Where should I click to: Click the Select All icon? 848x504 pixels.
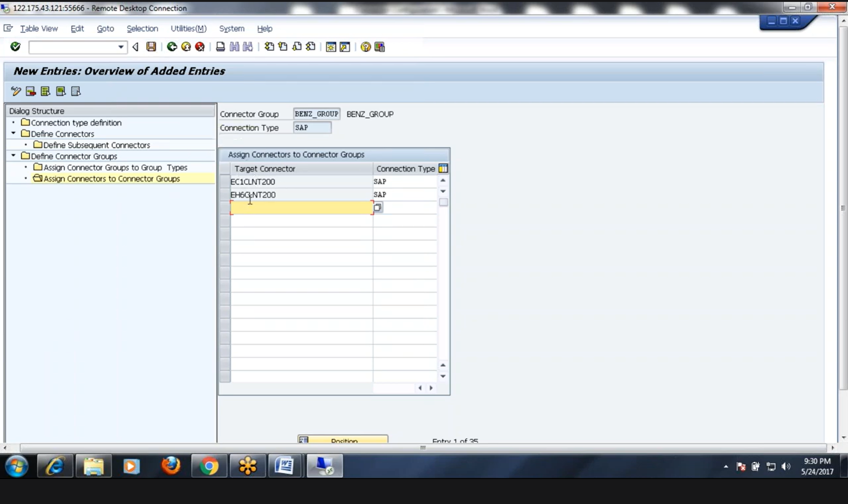45,91
